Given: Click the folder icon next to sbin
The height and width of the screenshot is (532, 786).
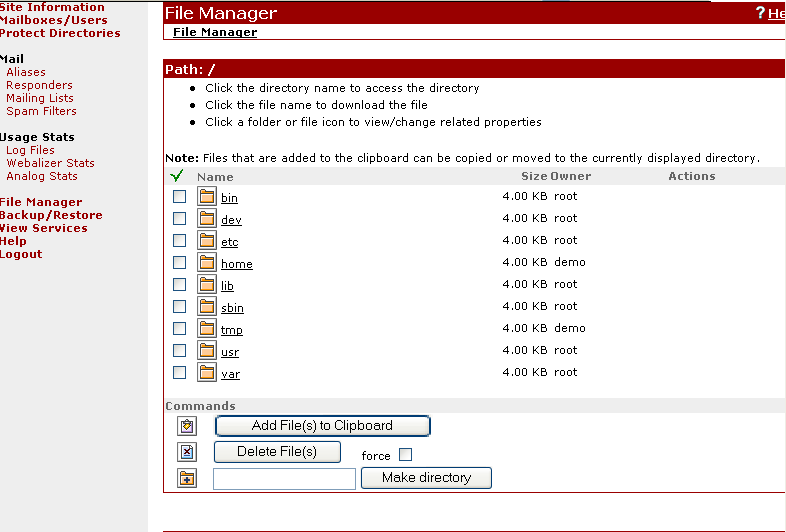Looking at the screenshot, I should [x=207, y=307].
